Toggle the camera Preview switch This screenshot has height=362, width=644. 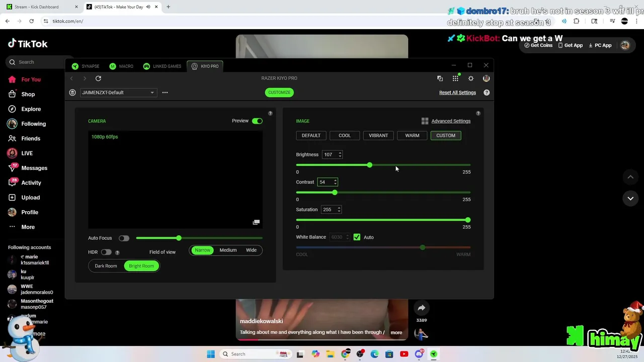pos(257,121)
